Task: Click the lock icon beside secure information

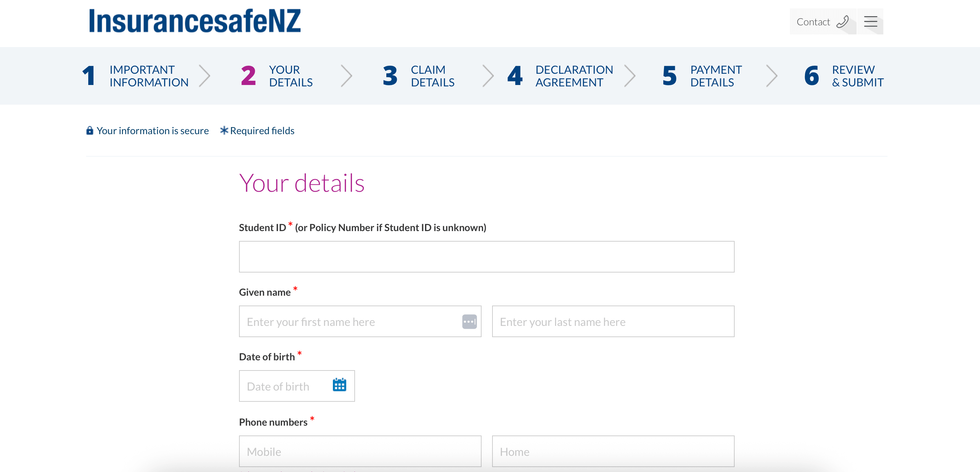Action: [x=90, y=131]
